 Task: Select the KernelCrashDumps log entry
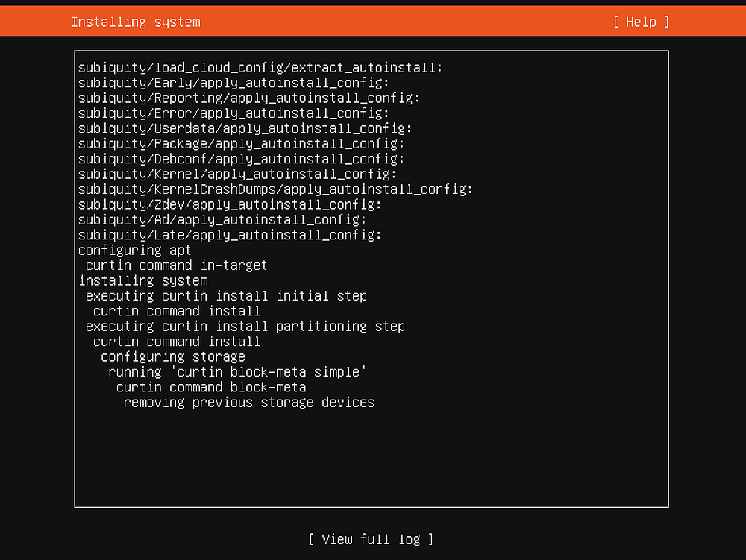(x=275, y=189)
